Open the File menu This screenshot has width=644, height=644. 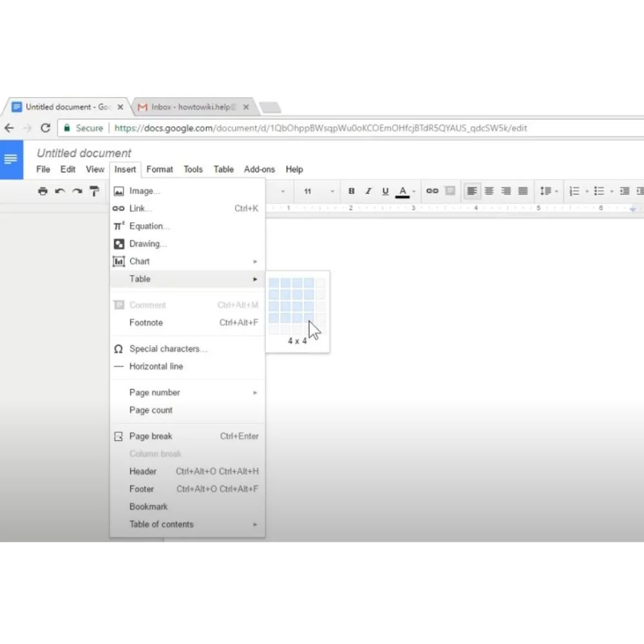43,169
